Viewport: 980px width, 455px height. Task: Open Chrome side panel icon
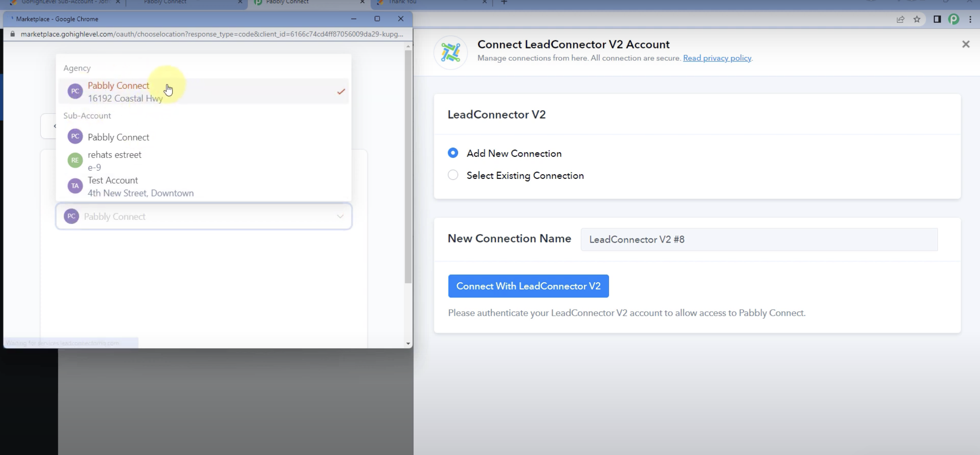pos(937,19)
